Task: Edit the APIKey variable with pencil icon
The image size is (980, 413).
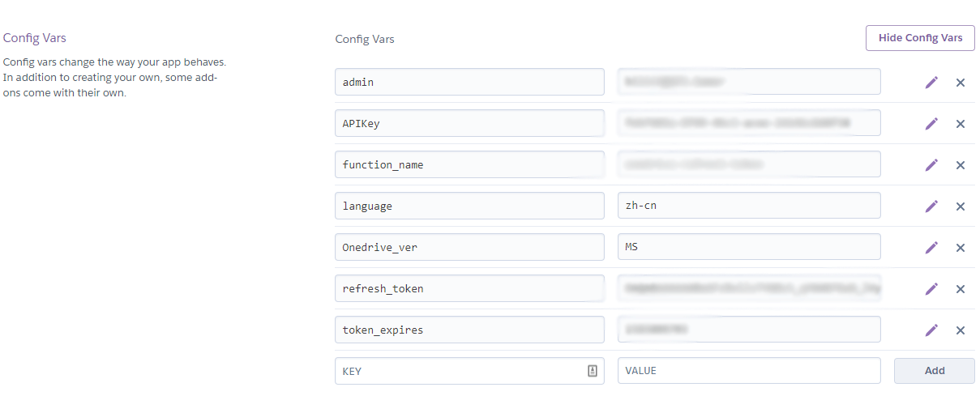Action: pyautogui.click(x=931, y=124)
